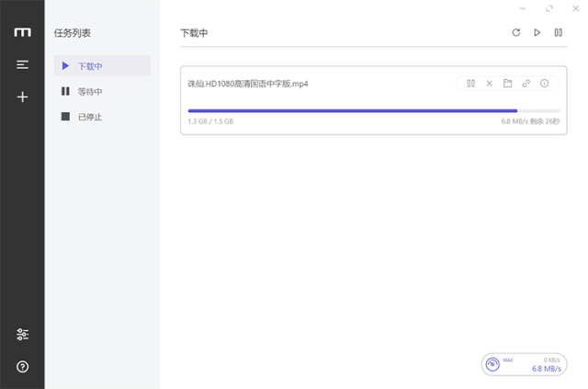The height and width of the screenshot is (389, 588).
Task: Select the 下载中 tab in task list
Action: (x=102, y=65)
